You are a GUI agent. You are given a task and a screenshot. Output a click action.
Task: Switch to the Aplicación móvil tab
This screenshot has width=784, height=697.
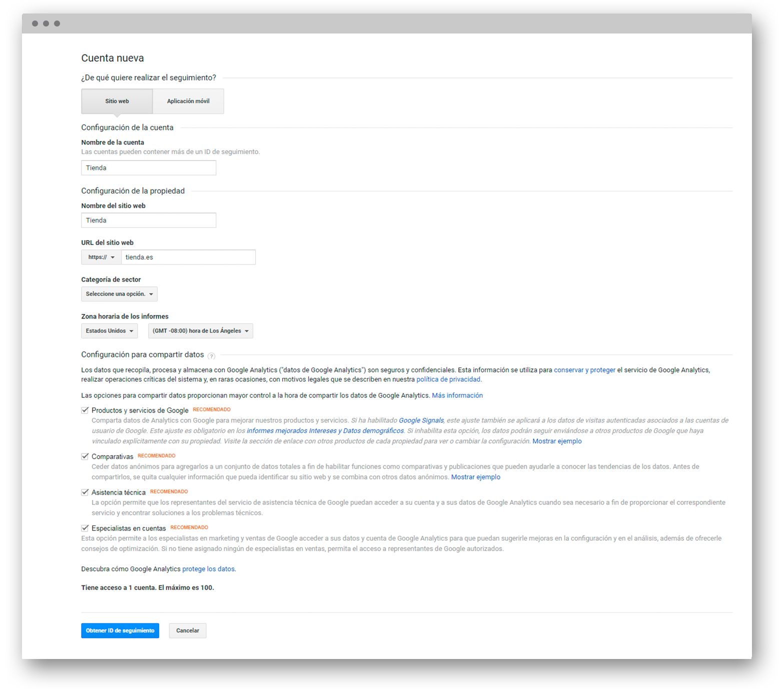pyautogui.click(x=188, y=101)
